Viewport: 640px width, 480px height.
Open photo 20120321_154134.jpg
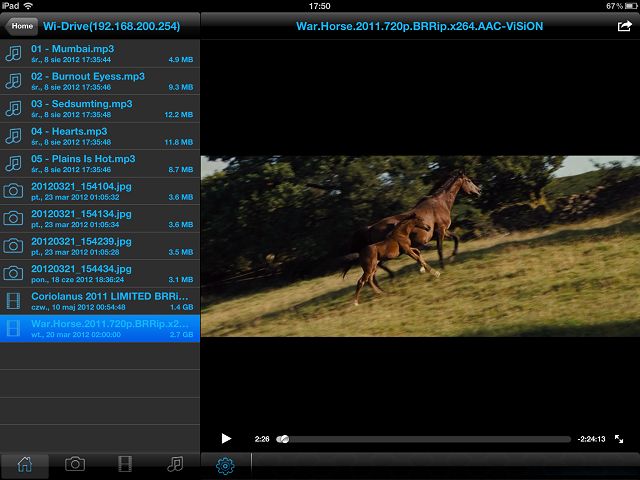pos(100,218)
